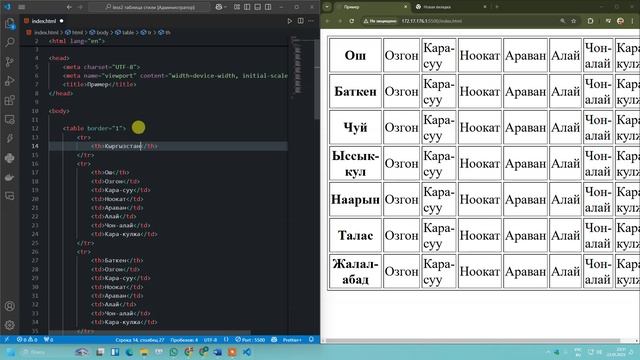Click code line 14 with Кыргызстан header
This screenshot has height=360, width=640.
pos(168,146)
